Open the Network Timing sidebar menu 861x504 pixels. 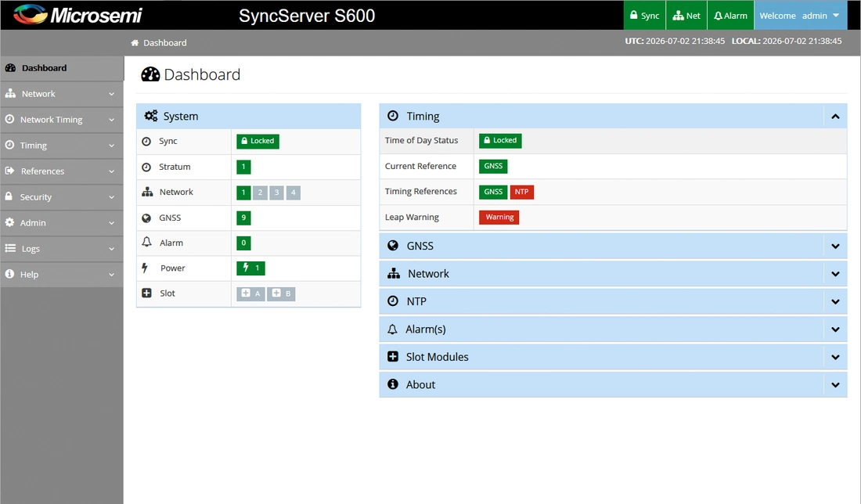[62, 120]
